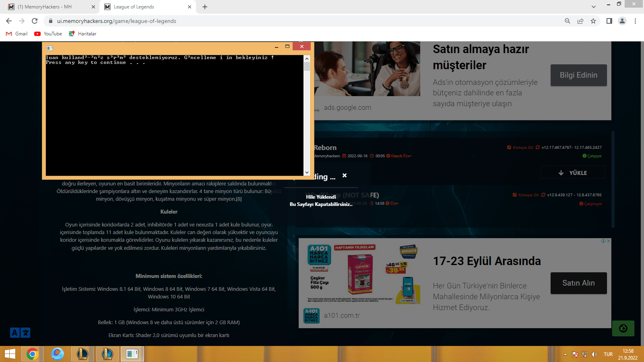The image size is (644, 362).
Task: Click the browser forward arrow
Action: 22,21
